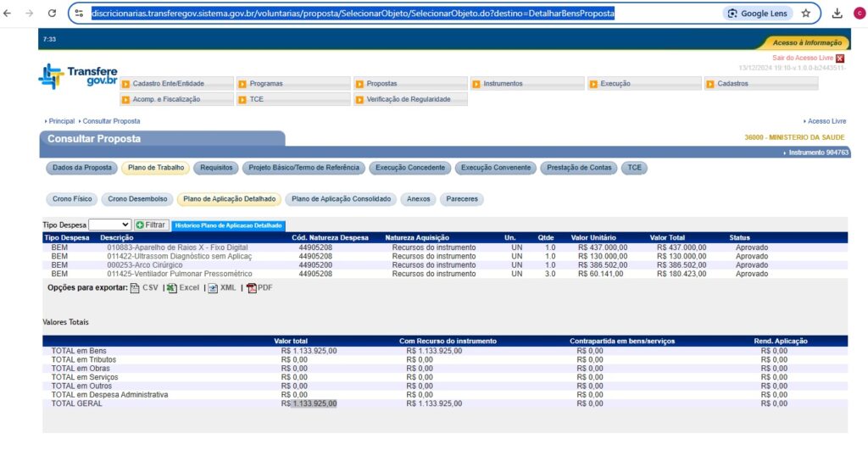Open the browser downloads icon
This screenshot has height=450, width=868.
837,14
